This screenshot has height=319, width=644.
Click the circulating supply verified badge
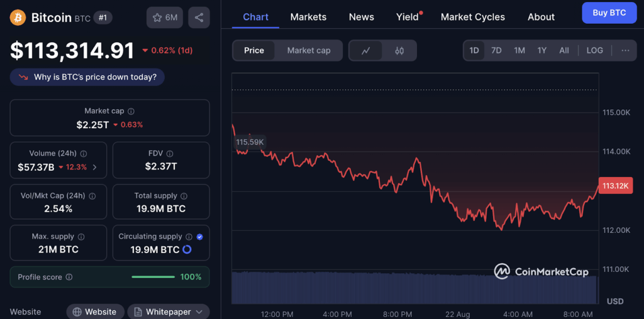tap(200, 237)
